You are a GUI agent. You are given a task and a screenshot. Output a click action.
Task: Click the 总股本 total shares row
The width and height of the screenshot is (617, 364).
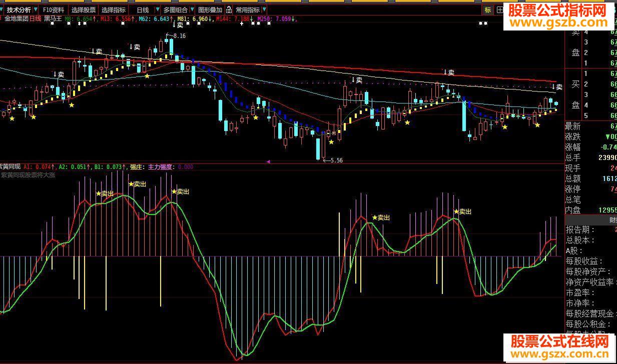[x=591, y=240]
